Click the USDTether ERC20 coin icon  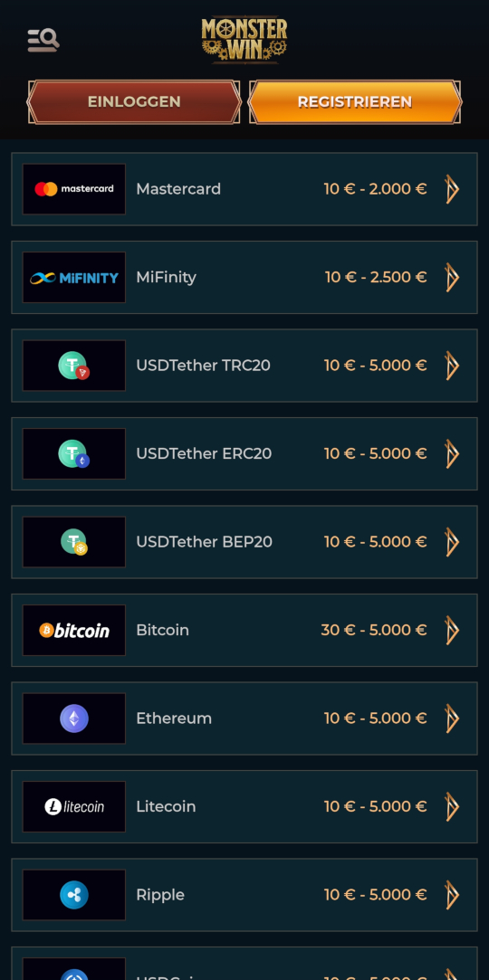click(x=73, y=453)
